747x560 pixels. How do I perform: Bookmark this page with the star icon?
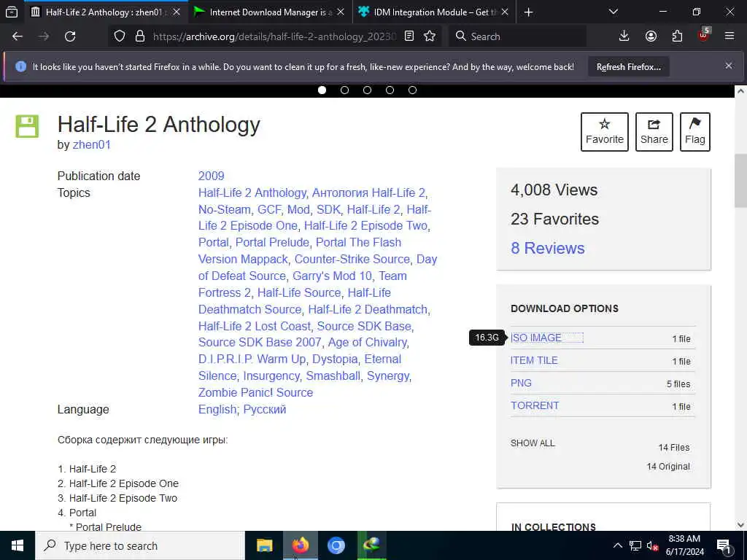(x=430, y=36)
